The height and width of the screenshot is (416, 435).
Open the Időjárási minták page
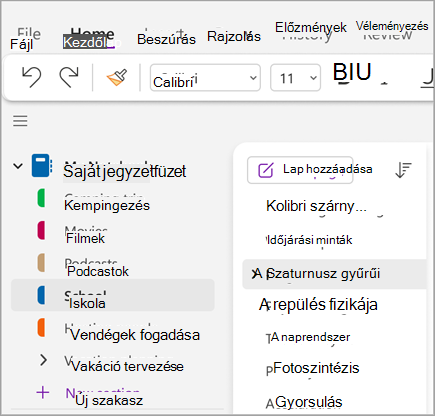[310, 240]
